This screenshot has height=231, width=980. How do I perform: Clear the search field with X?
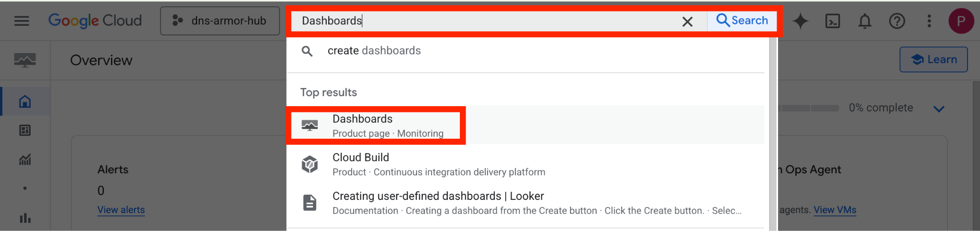[x=687, y=22]
